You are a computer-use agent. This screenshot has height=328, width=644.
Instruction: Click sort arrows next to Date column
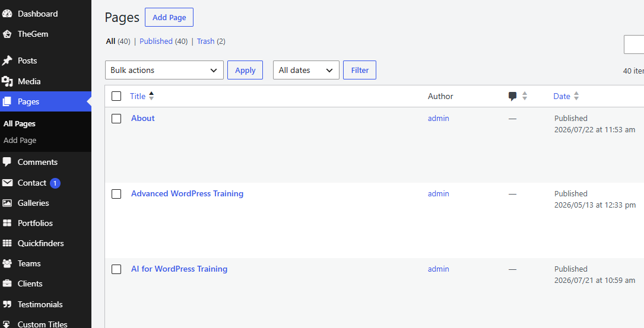tap(576, 96)
